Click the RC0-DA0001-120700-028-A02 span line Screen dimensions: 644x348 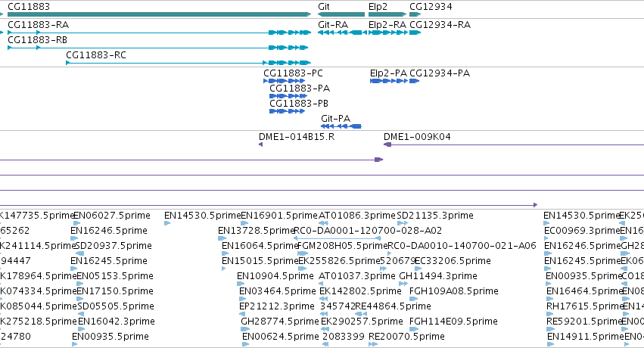[338, 238]
